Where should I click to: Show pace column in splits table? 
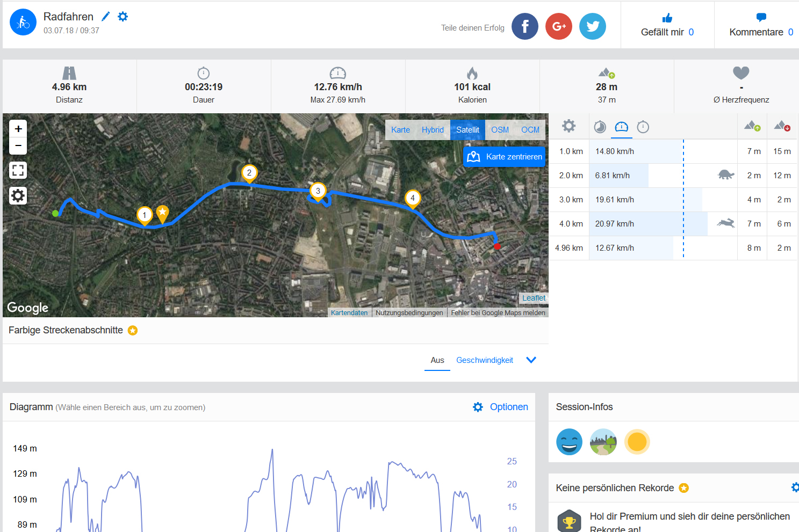click(x=600, y=127)
